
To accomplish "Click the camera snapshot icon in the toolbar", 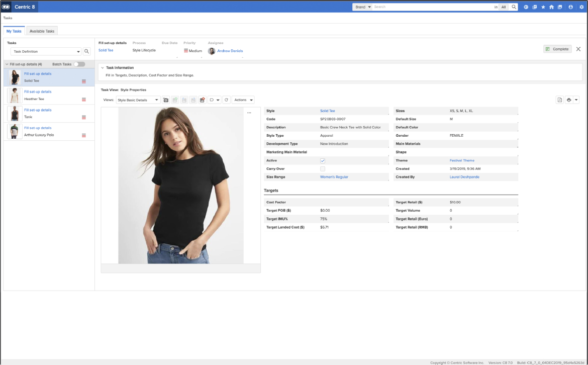I will (166, 100).
